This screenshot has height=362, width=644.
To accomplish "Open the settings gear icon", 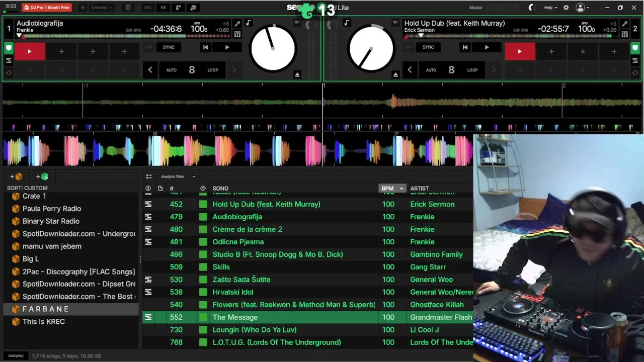I will (x=566, y=8).
